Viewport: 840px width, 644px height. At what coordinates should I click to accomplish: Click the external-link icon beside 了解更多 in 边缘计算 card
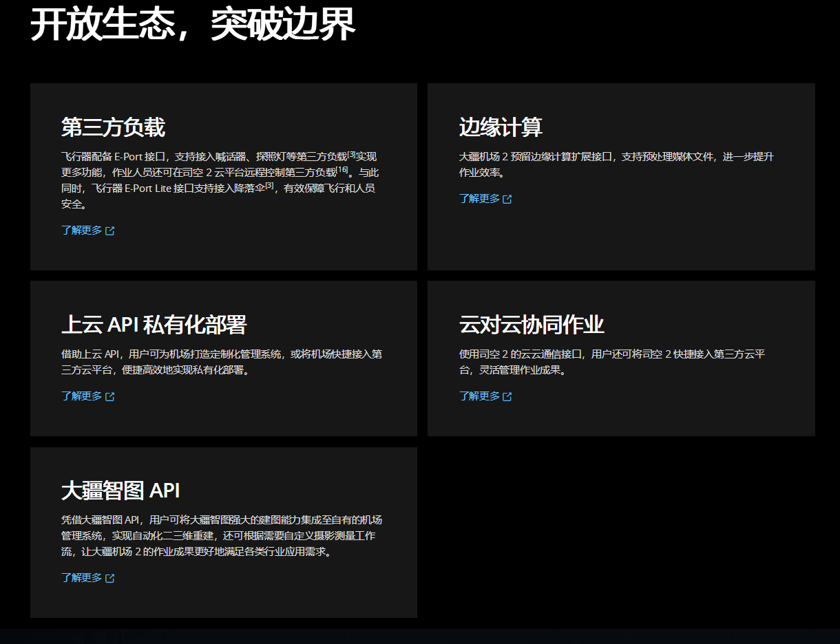coord(508,199)
